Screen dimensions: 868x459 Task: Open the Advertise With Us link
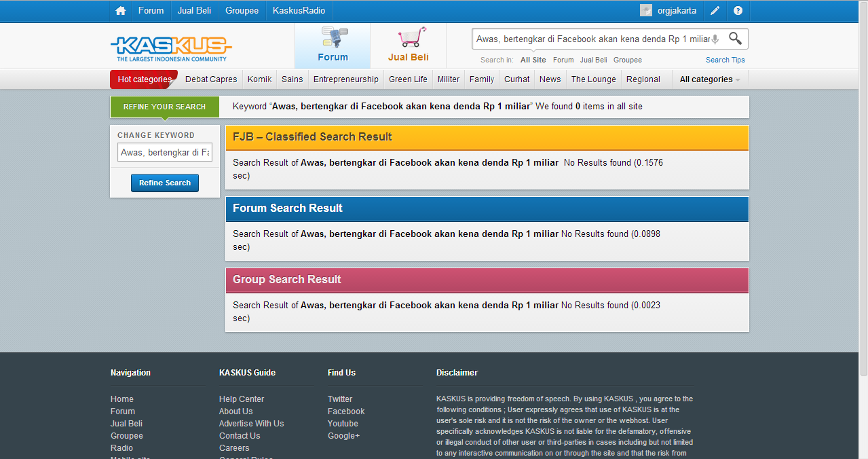tap(252, 424)
